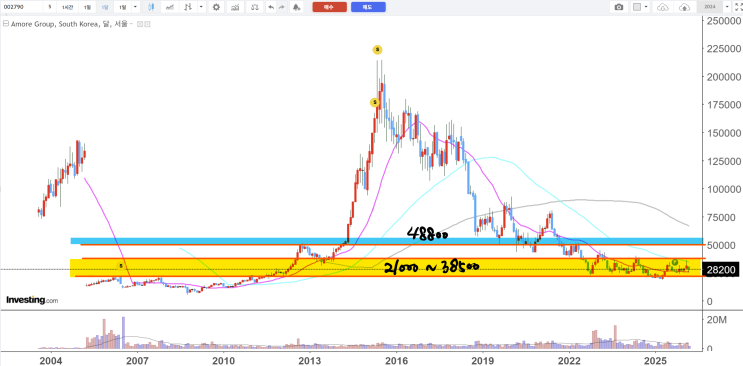Select the 5 minute interval button
The height and width of the screenshot is (366, 743).
coord(49,7)
